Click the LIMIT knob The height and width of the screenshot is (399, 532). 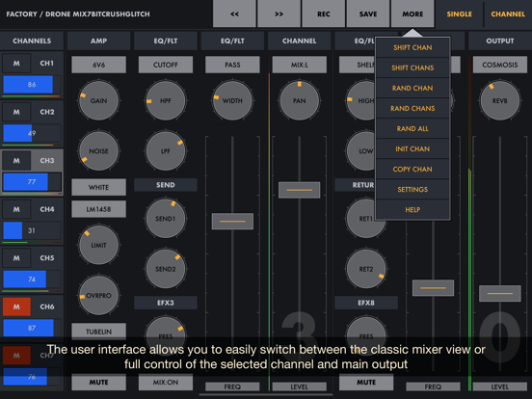click(98, 245)
